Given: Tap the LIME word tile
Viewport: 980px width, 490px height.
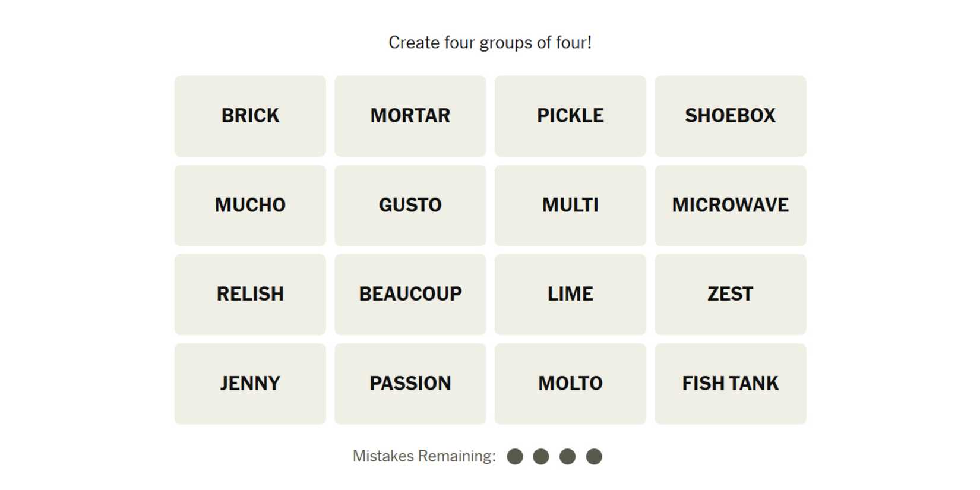Looking at the screenshot, I should tap(570, 295).
